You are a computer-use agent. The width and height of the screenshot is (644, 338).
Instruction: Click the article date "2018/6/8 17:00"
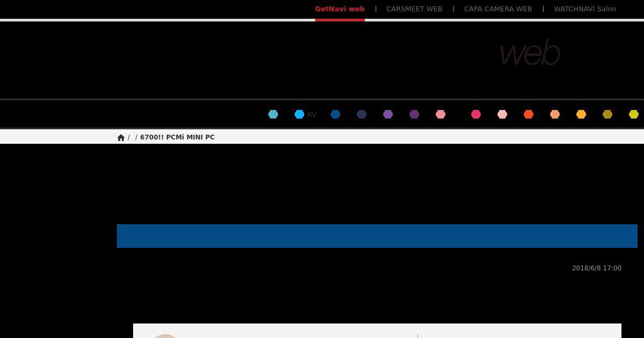[x=597, y=268]
